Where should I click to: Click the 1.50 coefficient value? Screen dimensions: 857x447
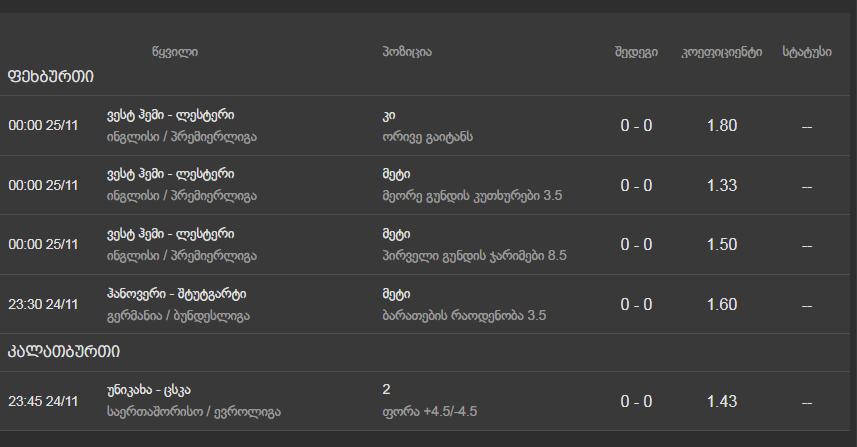point(721,245)
